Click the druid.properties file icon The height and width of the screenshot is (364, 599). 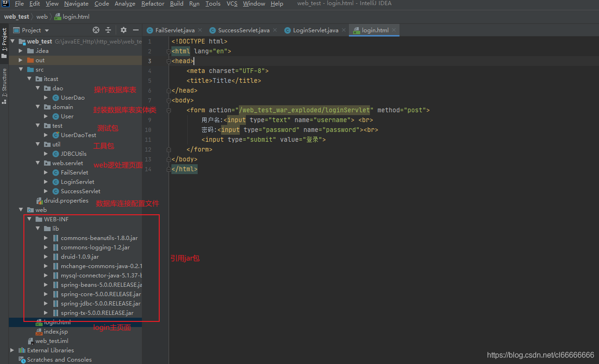click(39, 201)
